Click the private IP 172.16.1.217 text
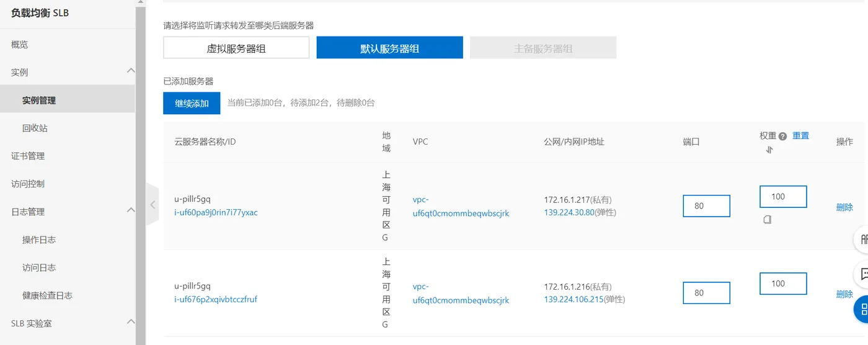This screenshot has height=345, width=868. pos(567,200)
